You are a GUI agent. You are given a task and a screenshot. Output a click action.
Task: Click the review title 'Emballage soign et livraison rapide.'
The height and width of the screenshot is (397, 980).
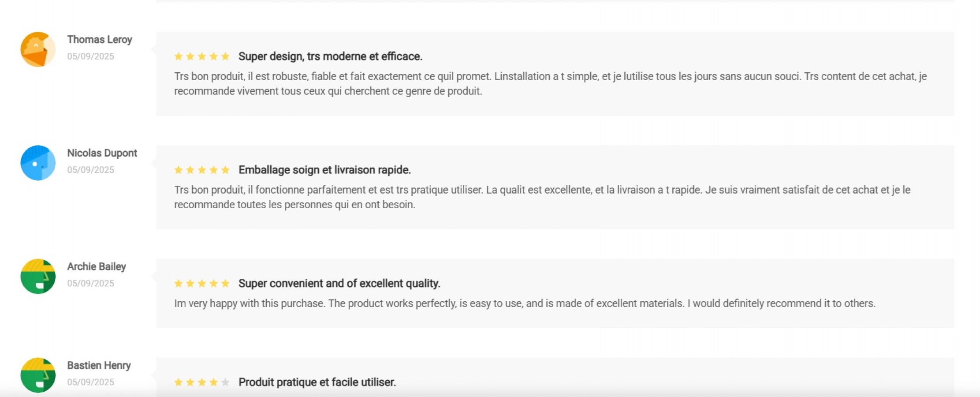pos(324,170)
